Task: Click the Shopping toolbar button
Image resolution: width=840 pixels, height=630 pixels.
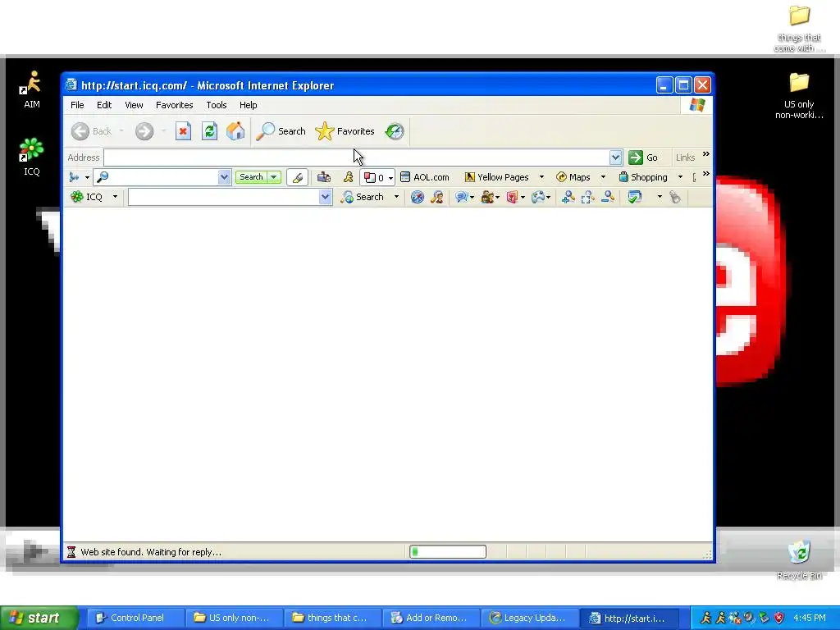Action: (643, 177)
